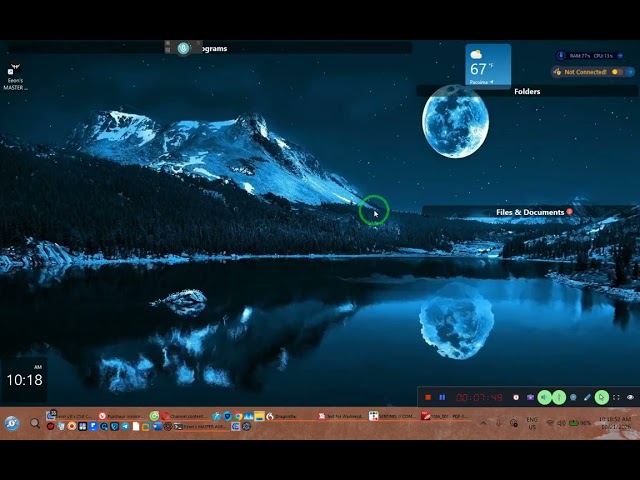Click the blue microphone icon beside RAM

coord(561,56)
